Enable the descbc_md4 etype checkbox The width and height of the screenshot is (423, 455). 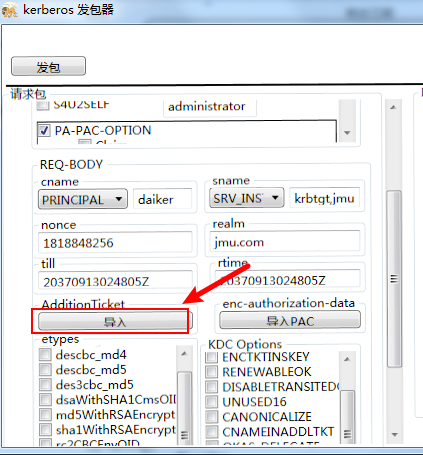pyautogui.click(x=45, y=355)
